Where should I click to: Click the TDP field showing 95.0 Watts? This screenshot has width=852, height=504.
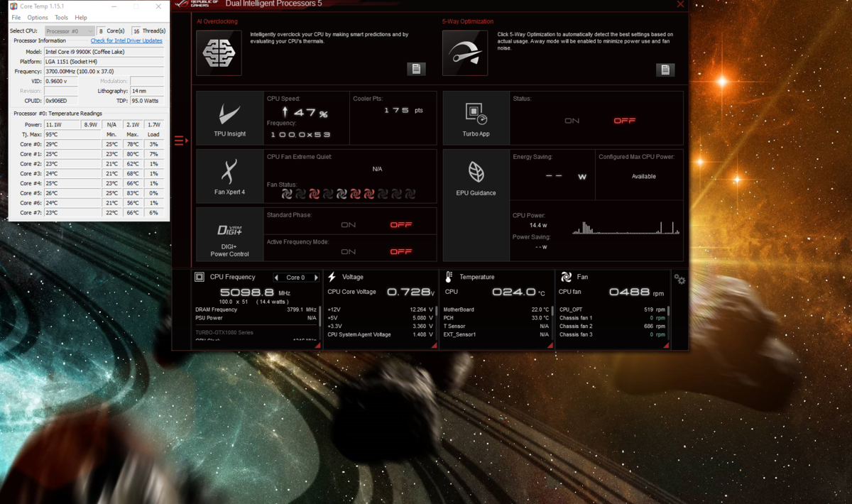pyautogui.click(x=147, y=101)
